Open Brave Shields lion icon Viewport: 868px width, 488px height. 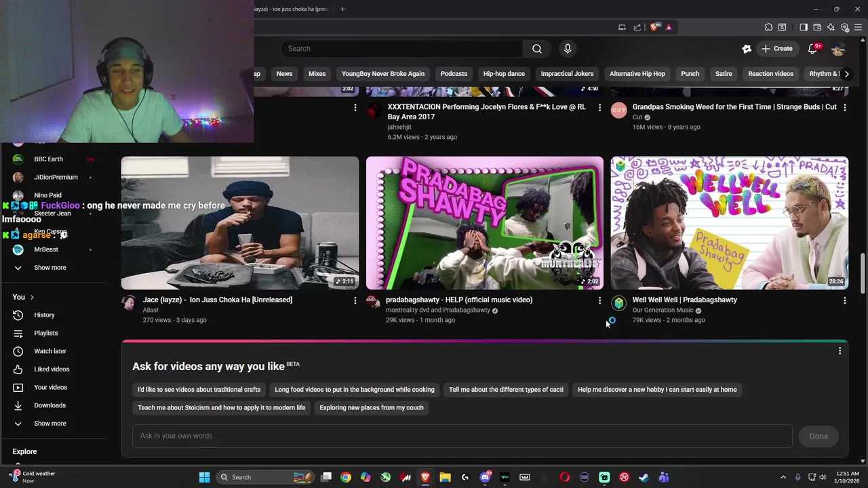point(654,27)
